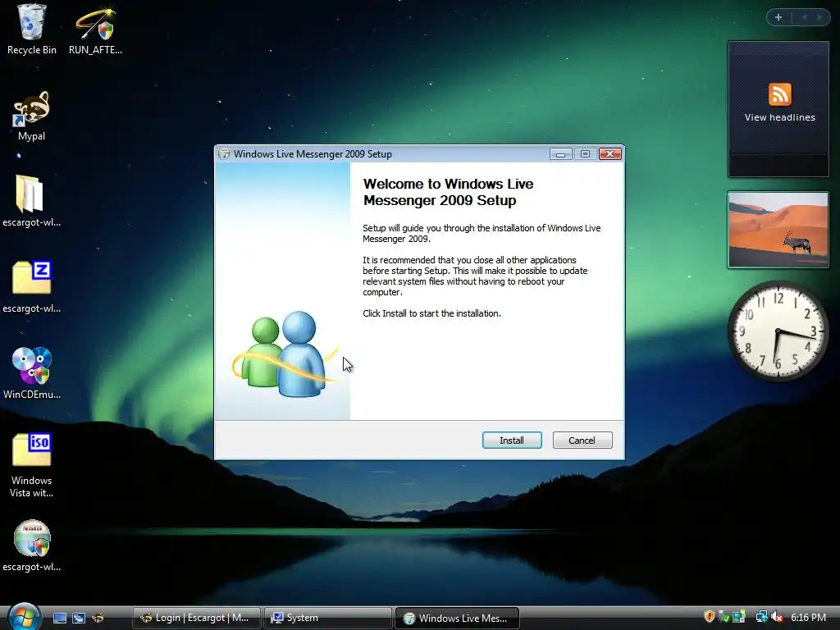Click the sidebar previous gadgets arrow
This screenshot has height=630, width=840.
[x=804, y=17]
